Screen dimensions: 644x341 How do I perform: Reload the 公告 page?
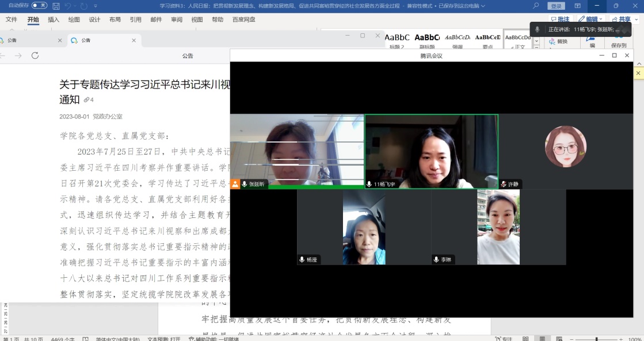pos(35,56)
